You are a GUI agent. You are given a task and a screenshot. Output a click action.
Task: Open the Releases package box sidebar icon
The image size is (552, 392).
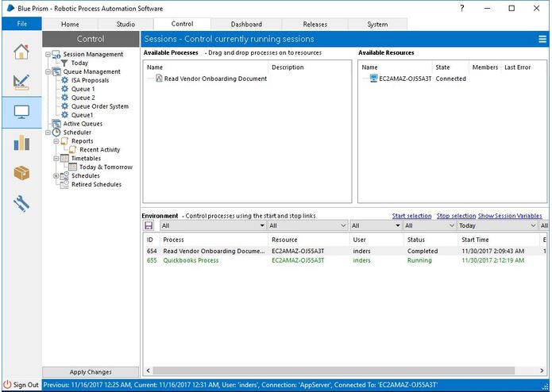(21, 173)
